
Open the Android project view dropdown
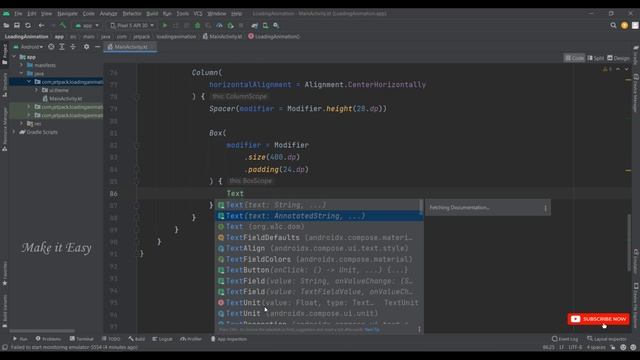(28, 47)
